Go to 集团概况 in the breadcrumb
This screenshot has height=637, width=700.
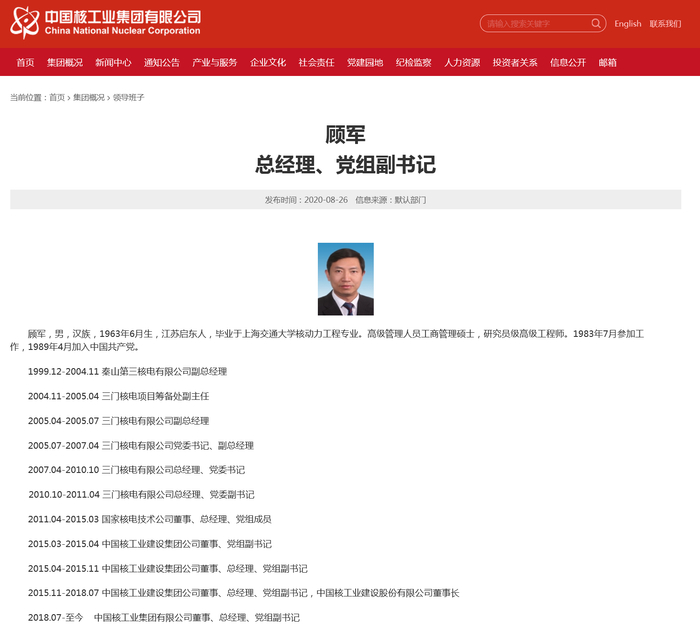89,97
